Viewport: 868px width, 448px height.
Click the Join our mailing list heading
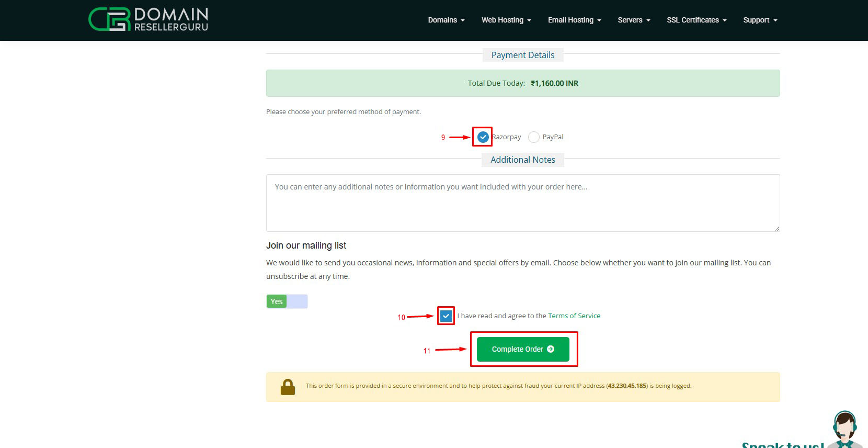(306, 245)
